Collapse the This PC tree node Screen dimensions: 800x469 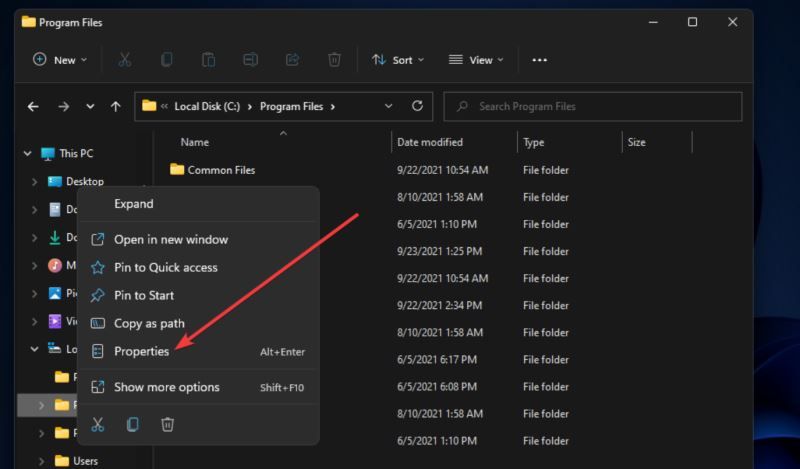(26, 153)
